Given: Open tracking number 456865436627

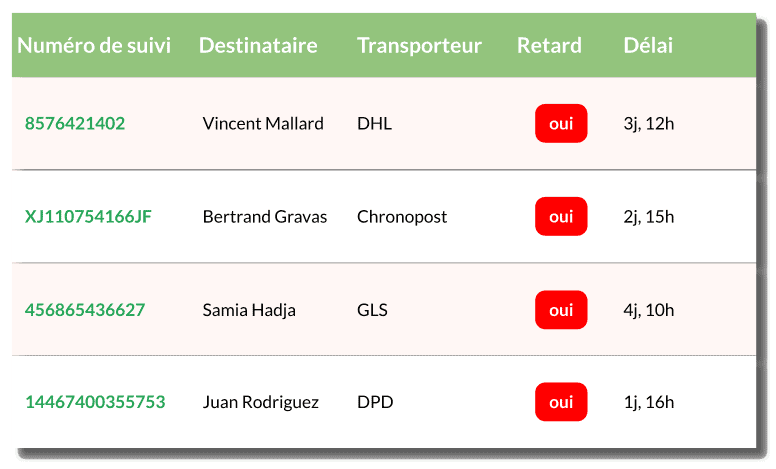Looking at the screenshot, I should point(85,310).
